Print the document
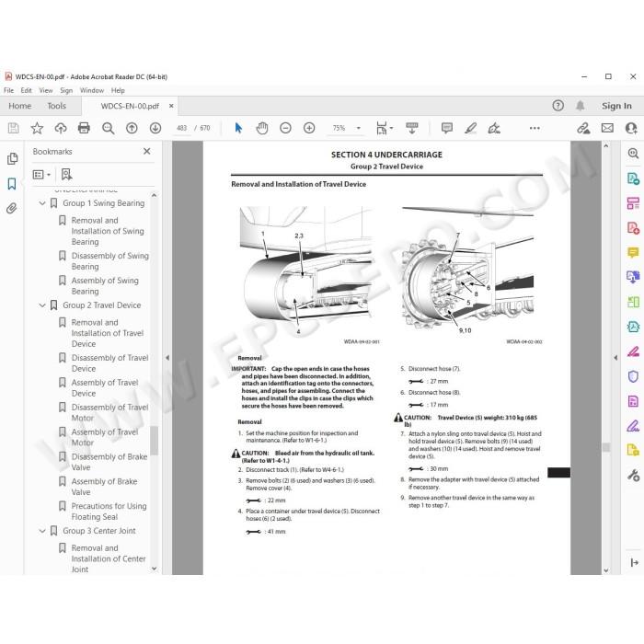 coord(84,129)
